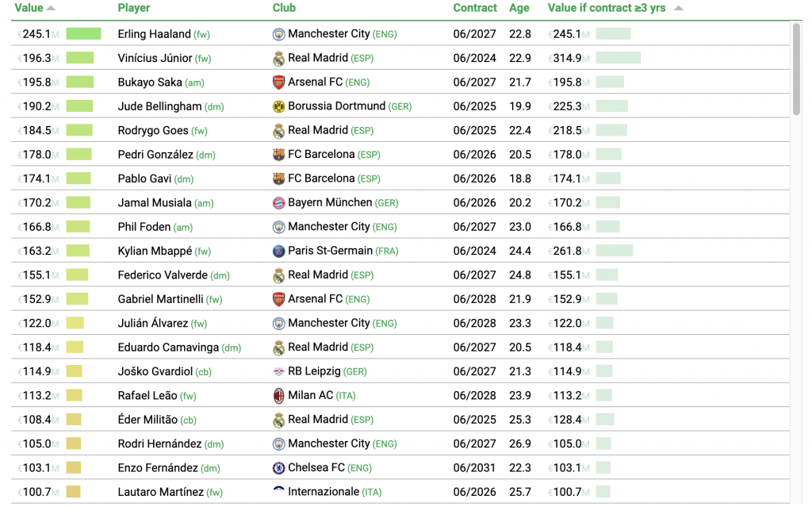Click the Chelsea FC crest beside Enzo Fernández
This screenshot has width=812, height=507.
coord(278,467)
